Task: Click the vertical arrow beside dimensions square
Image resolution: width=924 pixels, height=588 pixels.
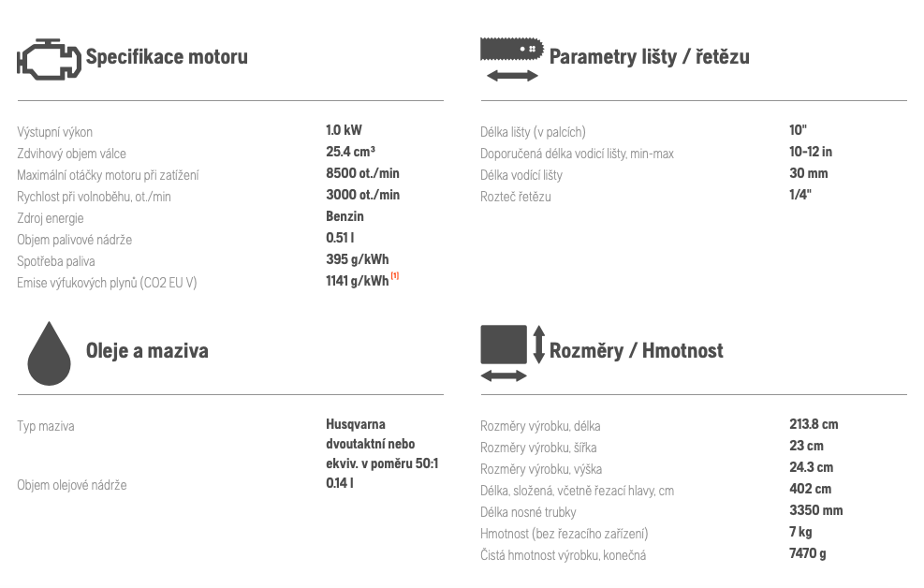Action: click(538, 345)
